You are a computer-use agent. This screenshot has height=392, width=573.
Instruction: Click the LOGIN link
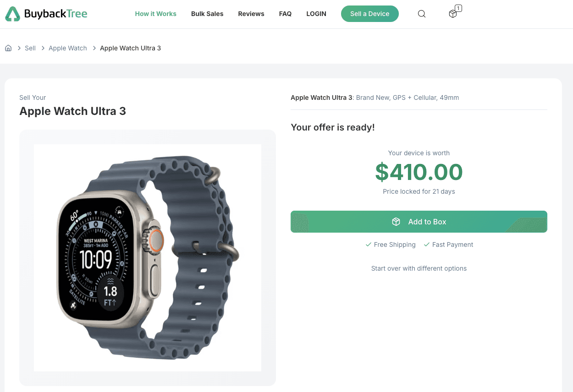(x=316, y=14)
